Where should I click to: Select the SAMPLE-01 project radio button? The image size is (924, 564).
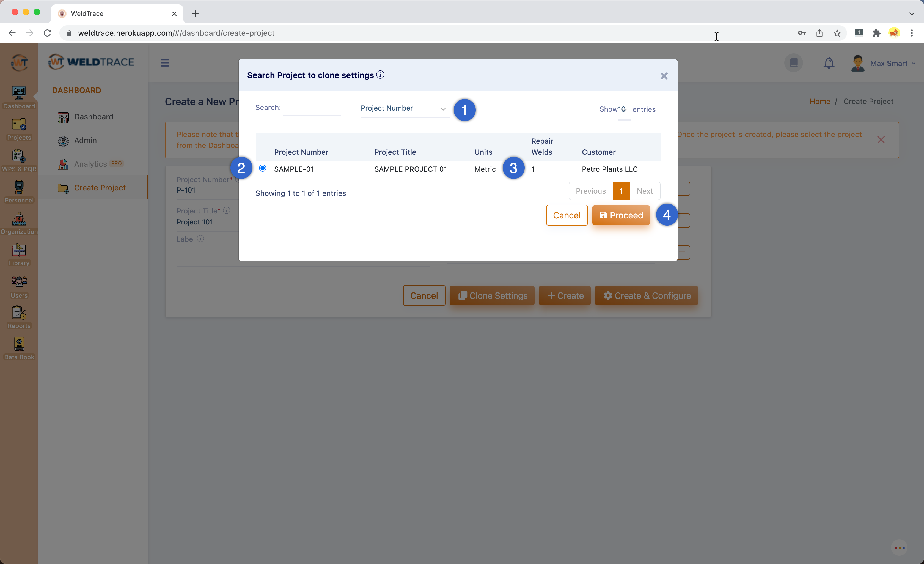click(x=263, y=168)
